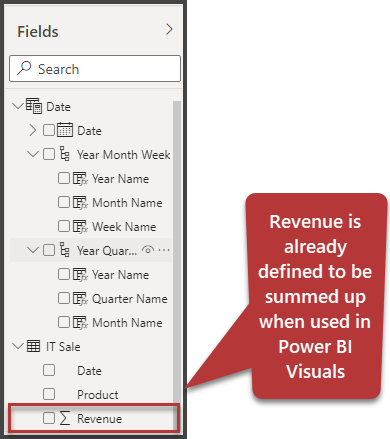Check the Date calendar field checkbox
The image size is (390, 439).
point(49,130)
